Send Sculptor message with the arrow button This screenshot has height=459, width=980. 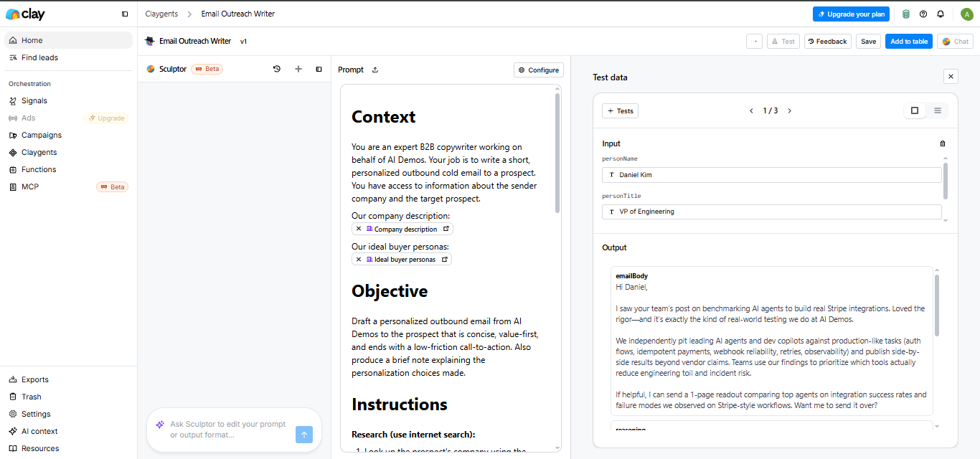click(x=304, y=435)
